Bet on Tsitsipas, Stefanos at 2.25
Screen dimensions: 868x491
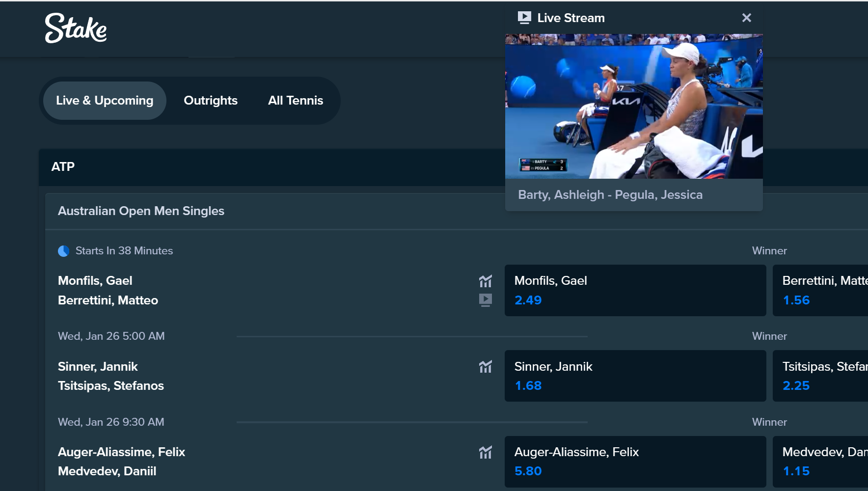[820, 376]
